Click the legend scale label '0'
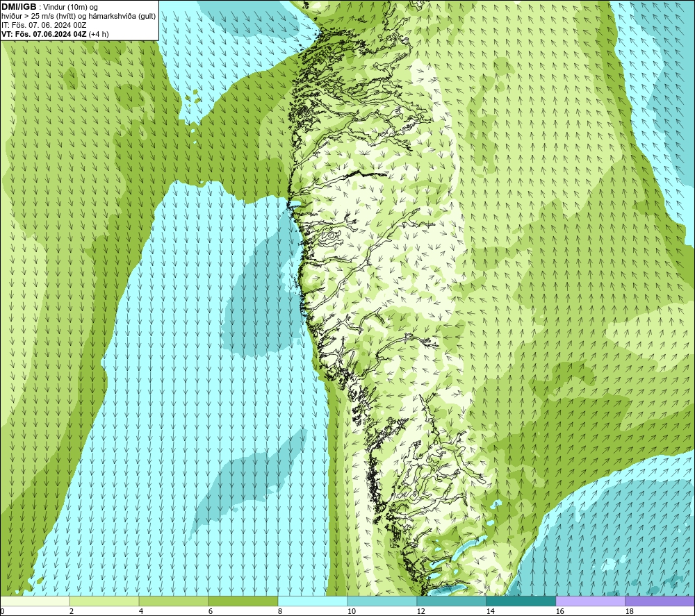695x616 pixels. click(3, 612)
